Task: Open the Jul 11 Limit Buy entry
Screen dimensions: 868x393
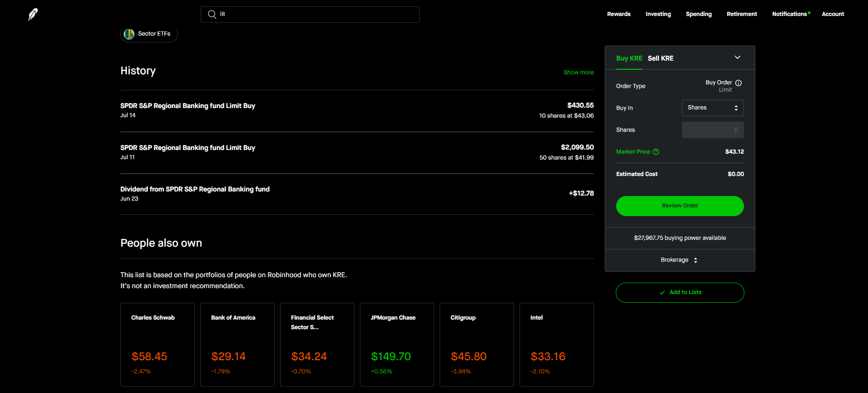Action: (357, 153)
